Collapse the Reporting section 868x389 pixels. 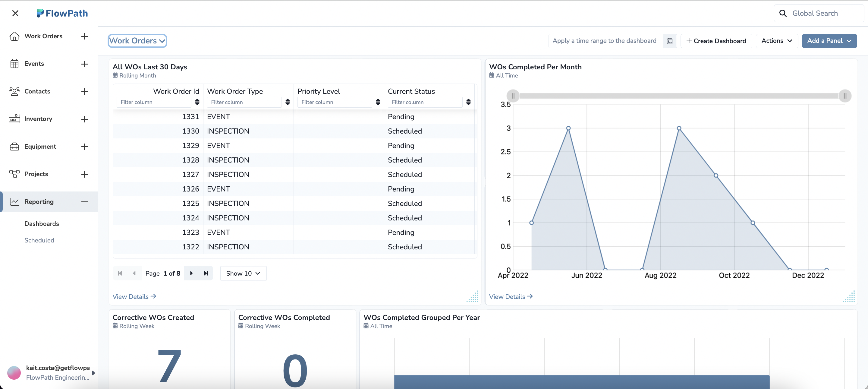pyautogui.click(x=85, y=201)
